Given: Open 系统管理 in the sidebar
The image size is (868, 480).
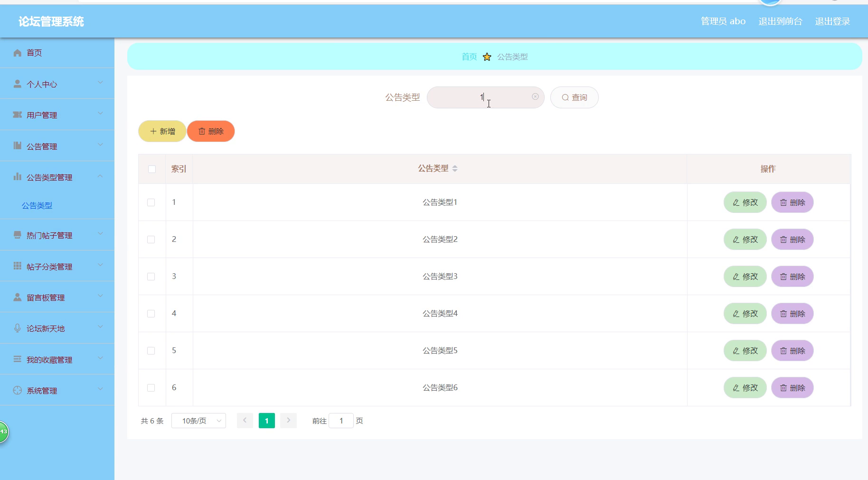Looking at the screenshot, I should (x=57, y=391).
